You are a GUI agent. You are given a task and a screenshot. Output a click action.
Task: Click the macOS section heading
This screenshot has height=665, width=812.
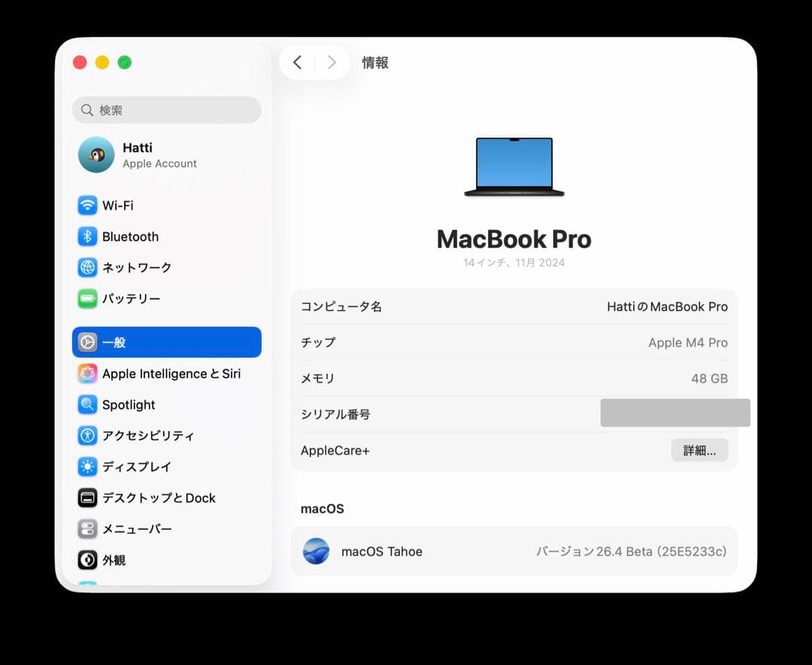point(322,509)
